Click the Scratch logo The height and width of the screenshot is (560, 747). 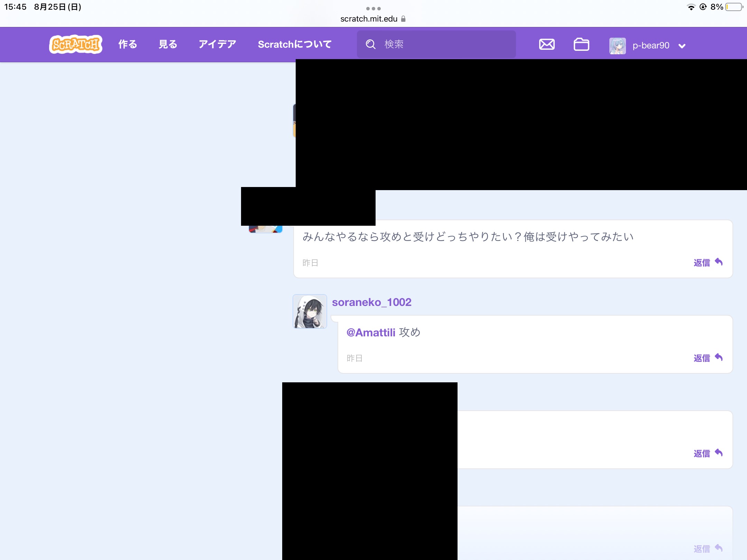(76, 44)
